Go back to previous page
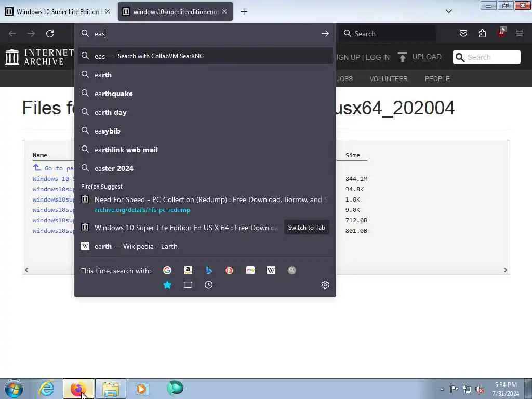532x399 pixels. click(12, 34)
